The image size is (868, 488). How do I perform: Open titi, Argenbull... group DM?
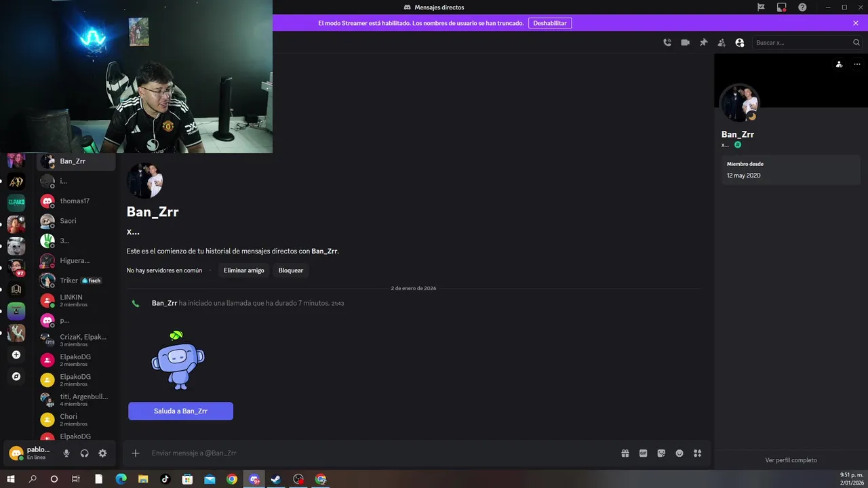[x=77, y=400]
